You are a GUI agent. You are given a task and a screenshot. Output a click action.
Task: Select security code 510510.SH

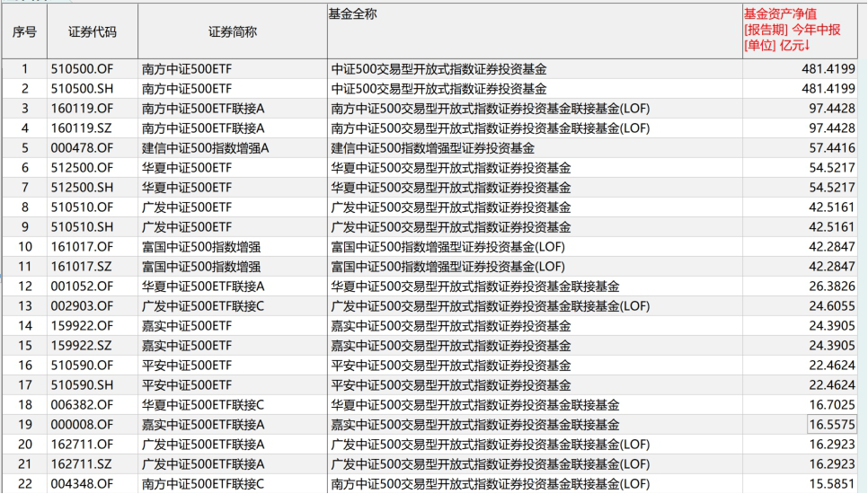click(82, 227)
